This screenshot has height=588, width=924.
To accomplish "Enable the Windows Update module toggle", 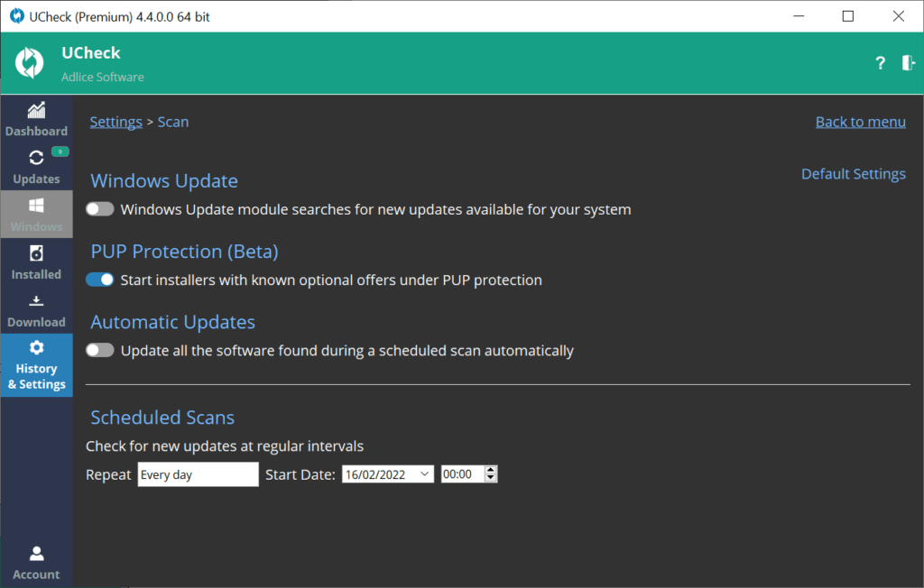I will 100,209.
